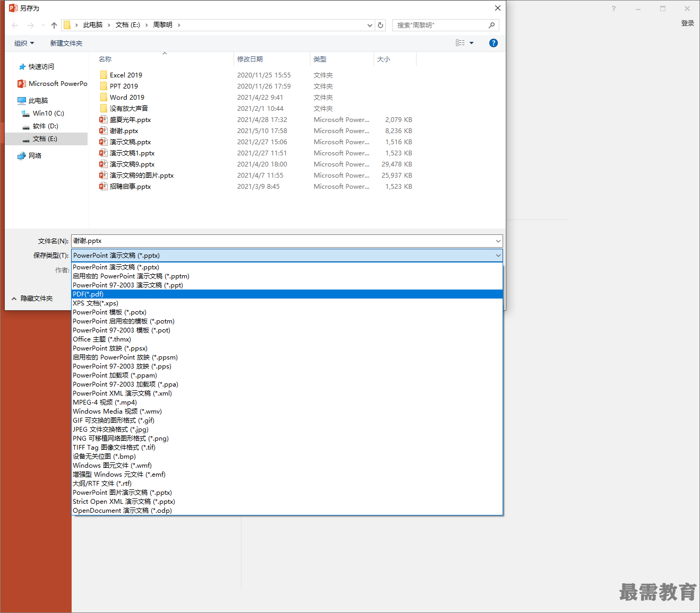Screen dimensions: 700x613
Task: Choose GIF 可交换的图形格式 (*.gif)
Action: point(287,420)
